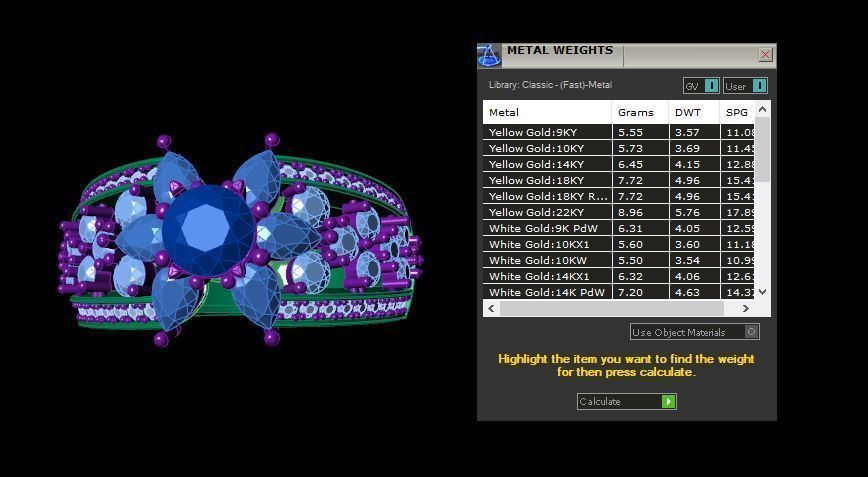
Task: Click the horizontal scroll left arrow
Action: [491, 308]
